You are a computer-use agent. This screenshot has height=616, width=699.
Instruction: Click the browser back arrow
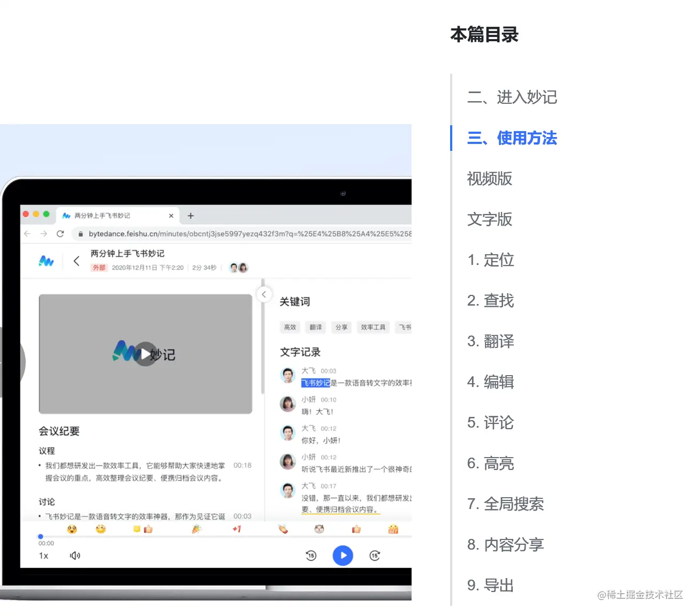click(x=28, y=234)
